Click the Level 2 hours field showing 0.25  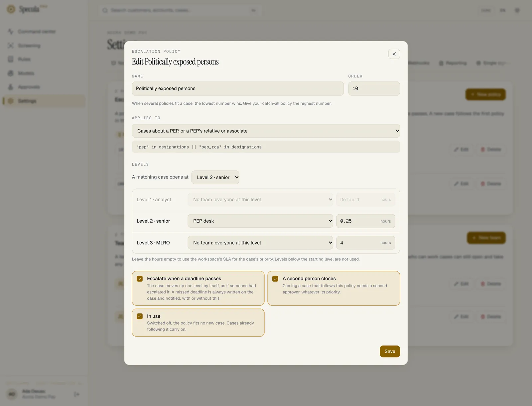point(365,221)
